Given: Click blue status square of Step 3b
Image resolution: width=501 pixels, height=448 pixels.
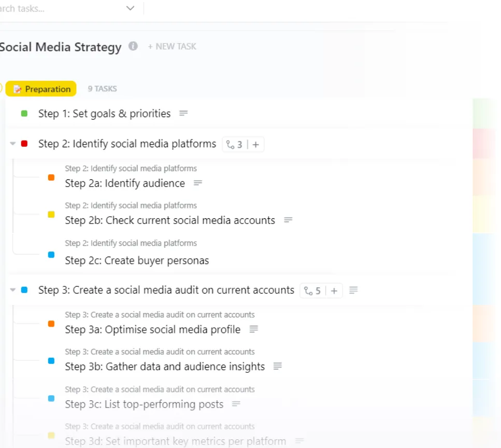Looking at the screenshot, I should coord(51,361).
